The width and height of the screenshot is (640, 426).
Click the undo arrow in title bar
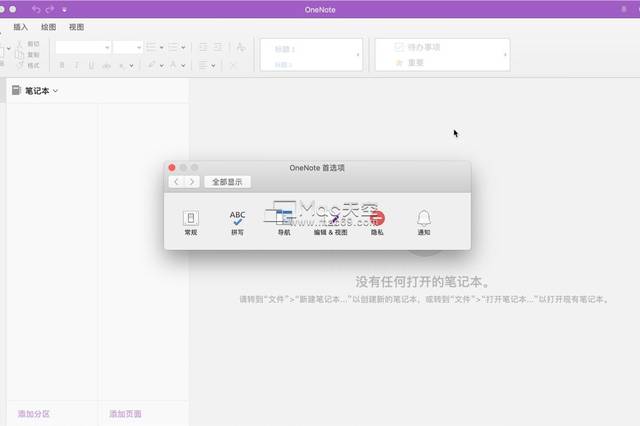click(36, 9)
